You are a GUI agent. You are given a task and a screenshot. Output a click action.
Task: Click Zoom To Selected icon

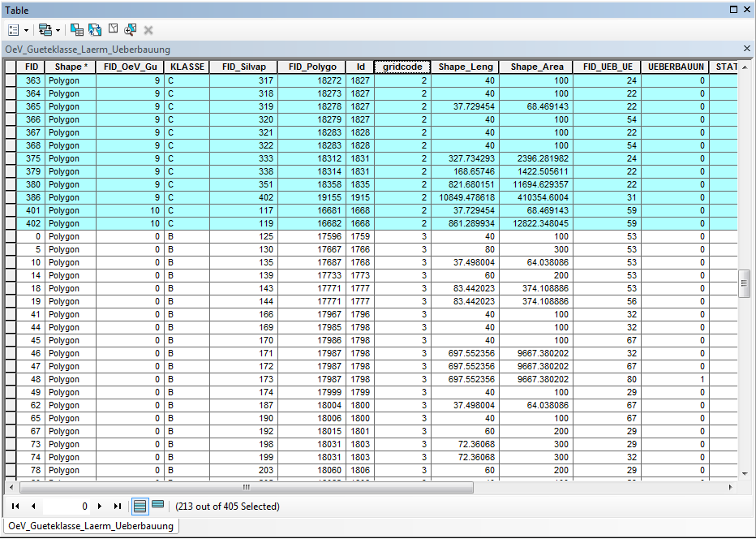tap(130, 29)
